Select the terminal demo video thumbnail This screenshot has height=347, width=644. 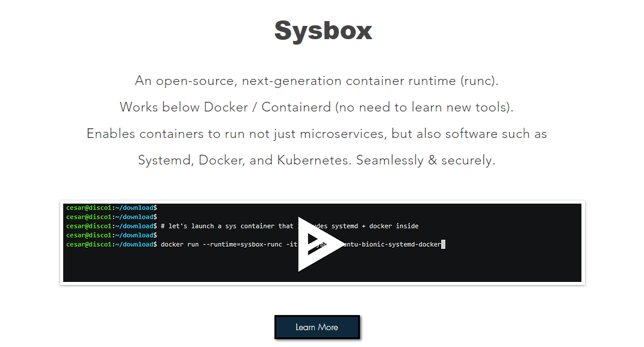coord(322,242)
